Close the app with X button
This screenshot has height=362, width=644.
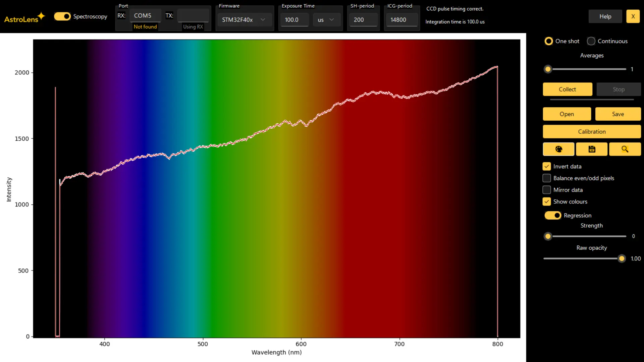[633, 16]
